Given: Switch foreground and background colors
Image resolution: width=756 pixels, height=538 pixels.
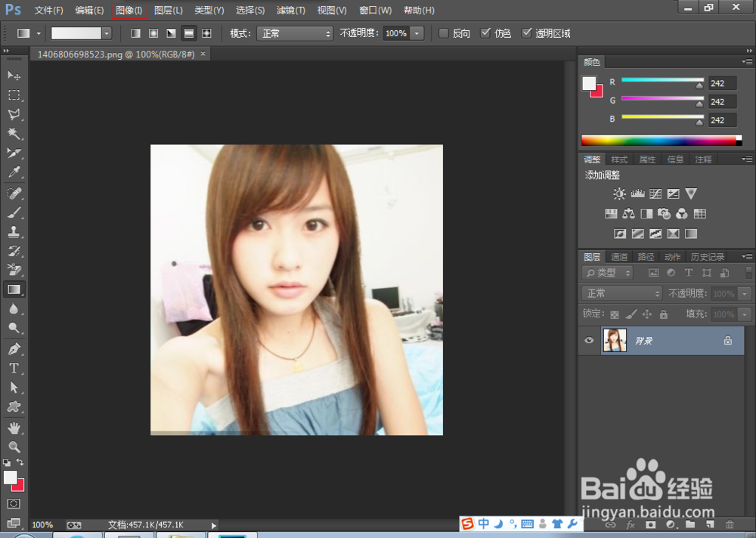Looking at the screenshot, I should pyautogui.click(x=20, y=462).
